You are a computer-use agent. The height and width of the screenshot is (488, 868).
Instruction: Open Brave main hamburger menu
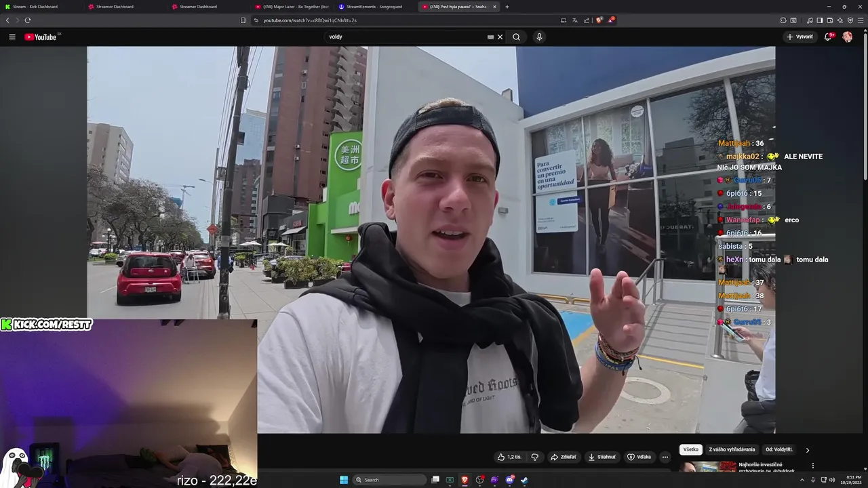861,20
